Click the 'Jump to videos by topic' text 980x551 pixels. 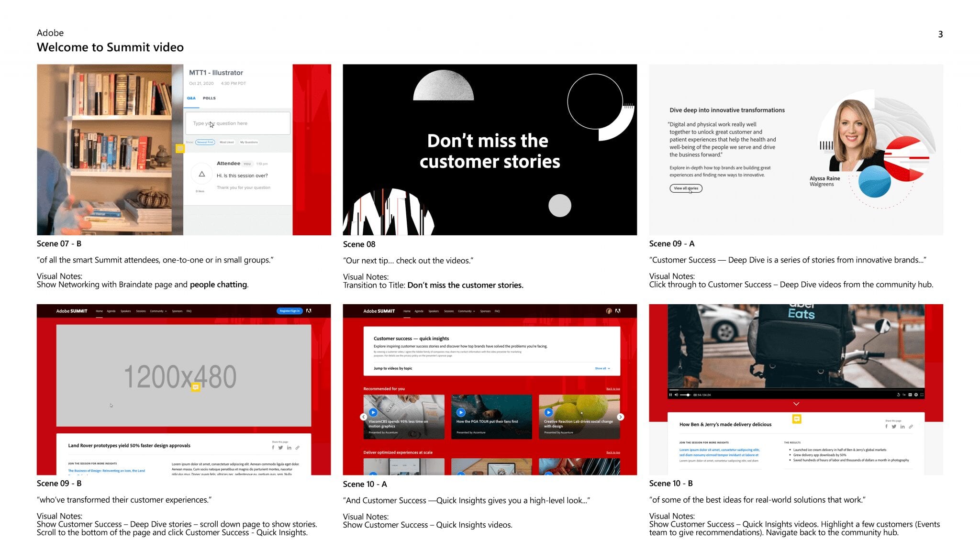point(392,368)
